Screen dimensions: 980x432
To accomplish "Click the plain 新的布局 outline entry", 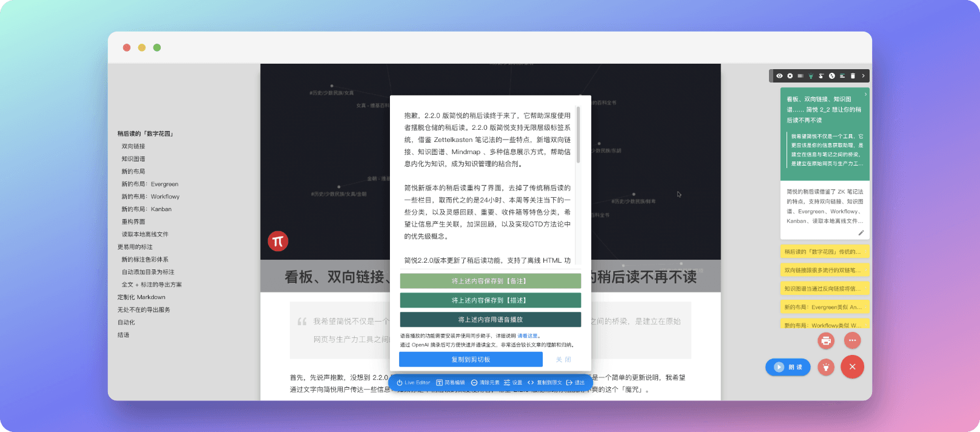I will coord(133,172).
